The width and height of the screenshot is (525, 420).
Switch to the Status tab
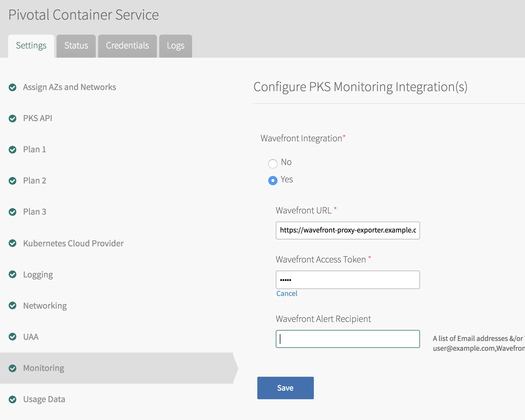tap(76, 46)
